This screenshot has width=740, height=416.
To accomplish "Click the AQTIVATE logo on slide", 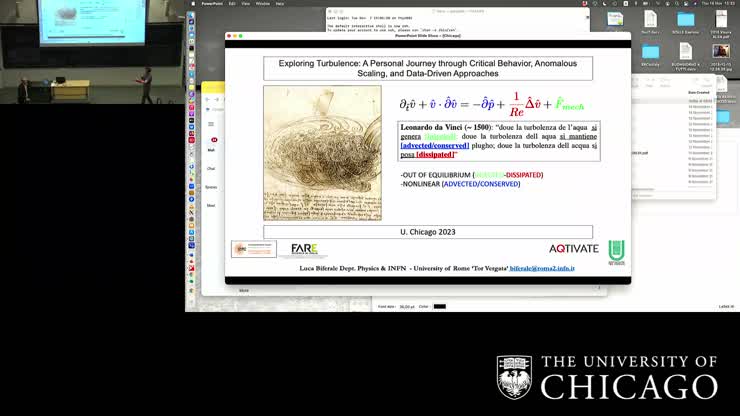I will click(x=571, y=249).
